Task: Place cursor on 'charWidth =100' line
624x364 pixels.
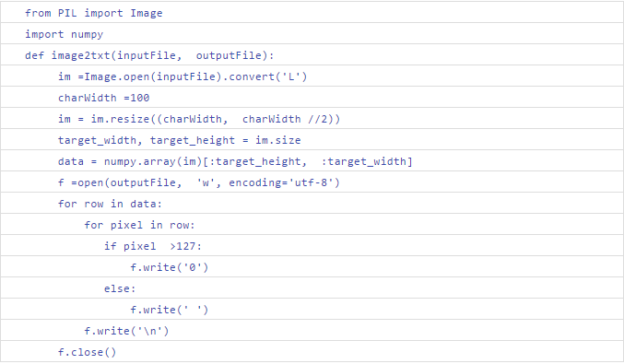Action: pos(103,98)
